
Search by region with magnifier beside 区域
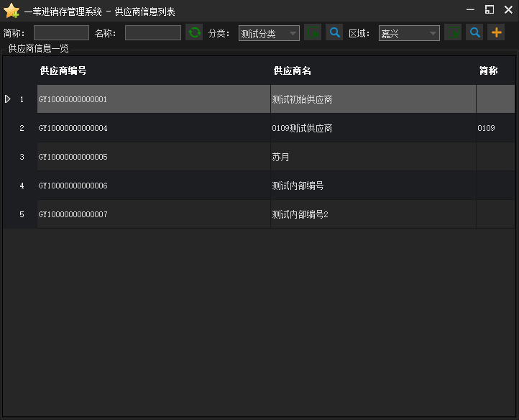(x=474, y=32)
